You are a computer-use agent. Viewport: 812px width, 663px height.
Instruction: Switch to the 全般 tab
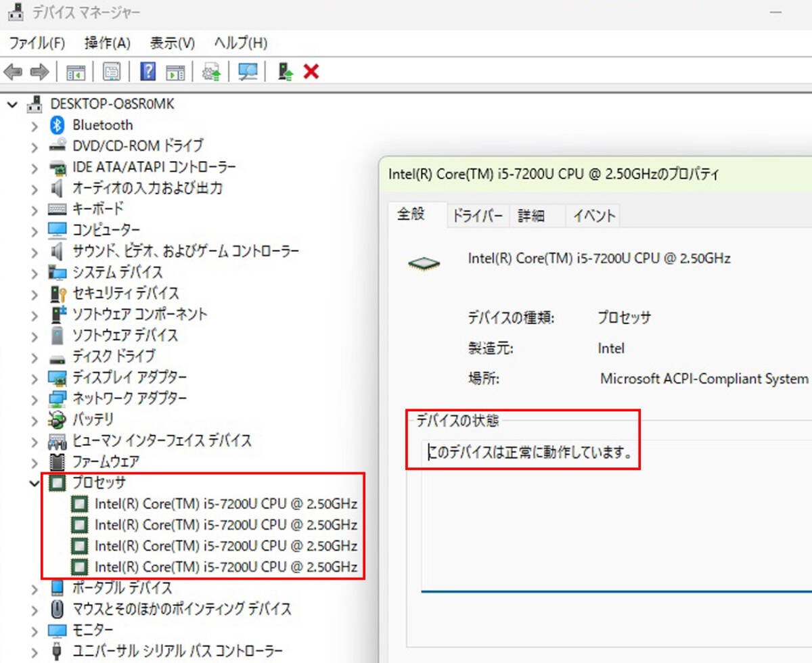click(418, 214)
